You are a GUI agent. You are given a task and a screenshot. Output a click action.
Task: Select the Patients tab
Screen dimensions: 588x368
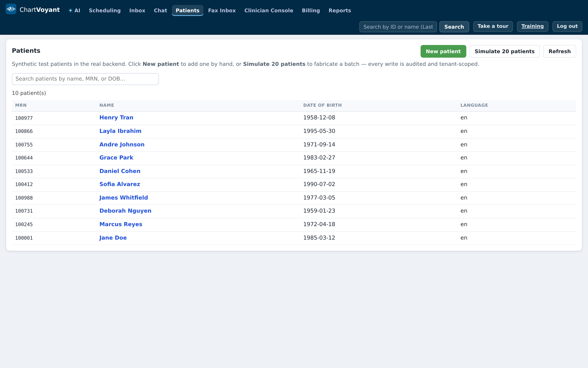(x=187, y=10)
